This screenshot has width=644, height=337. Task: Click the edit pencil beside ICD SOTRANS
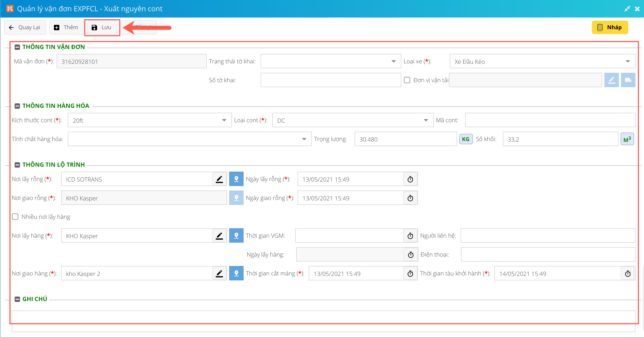219,179
